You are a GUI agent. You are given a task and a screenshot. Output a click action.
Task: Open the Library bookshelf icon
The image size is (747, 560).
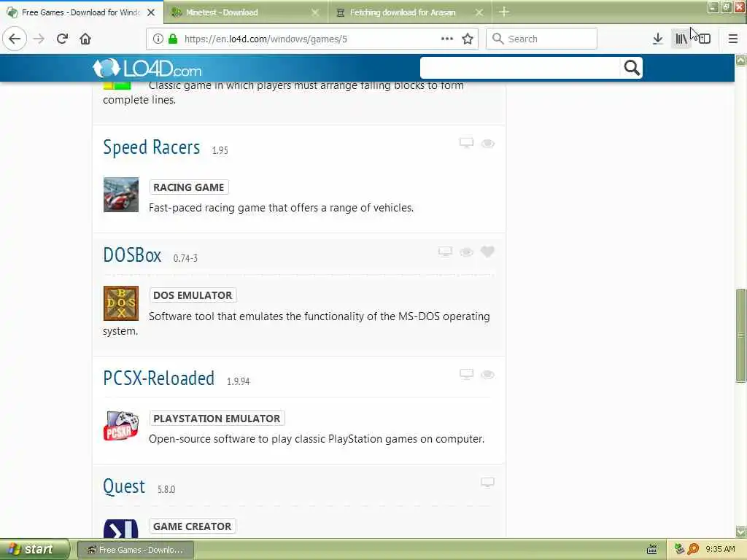[681, 39]
